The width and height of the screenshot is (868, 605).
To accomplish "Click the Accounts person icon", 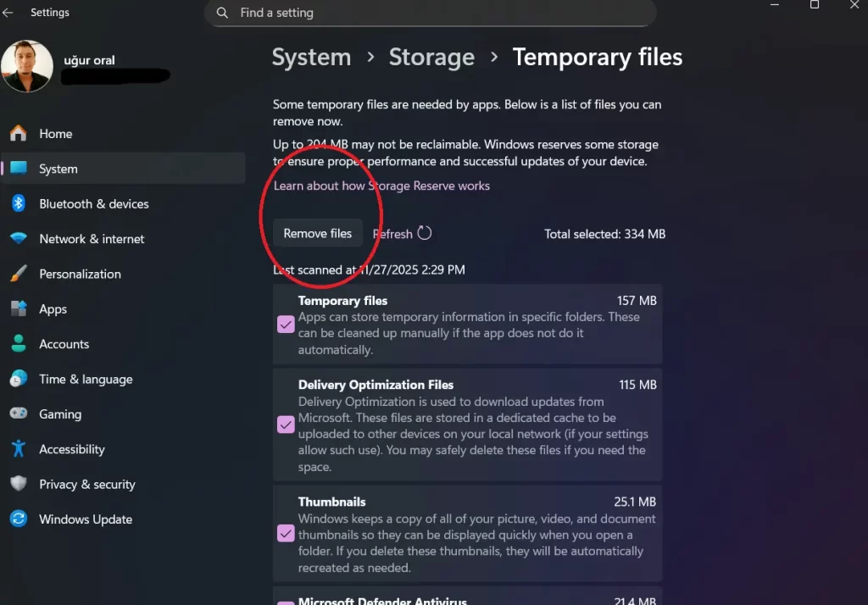I will pos(19,343).
